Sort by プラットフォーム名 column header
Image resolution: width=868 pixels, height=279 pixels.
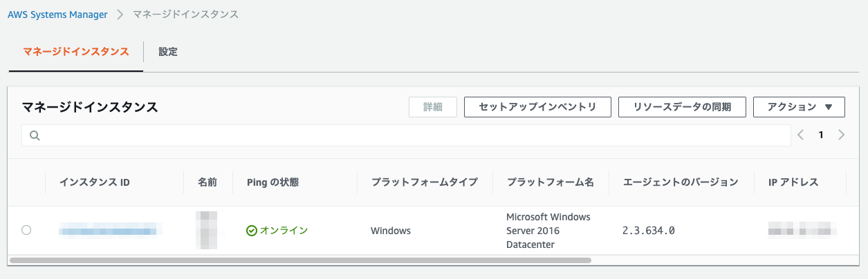click(x=551, y=182)
